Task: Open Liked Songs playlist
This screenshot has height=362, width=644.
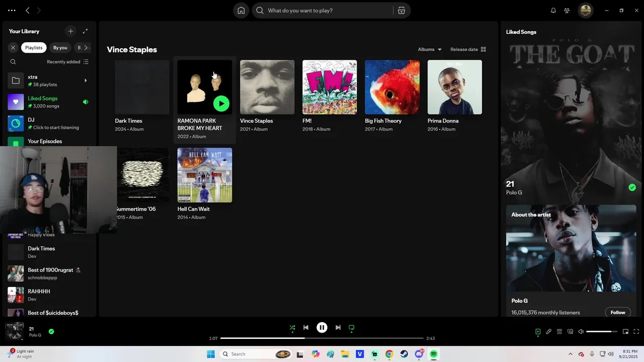Action: (x=49, y=102)
